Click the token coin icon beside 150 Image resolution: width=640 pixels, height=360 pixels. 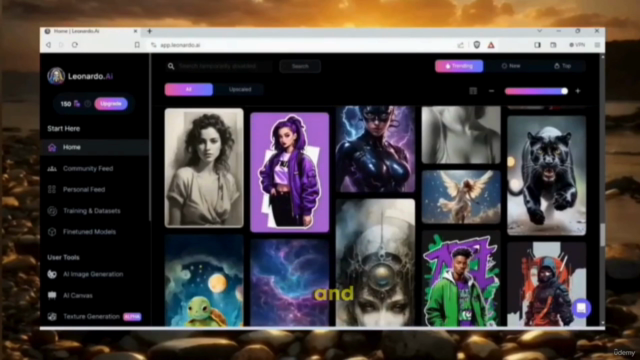(x=77, y=104)
